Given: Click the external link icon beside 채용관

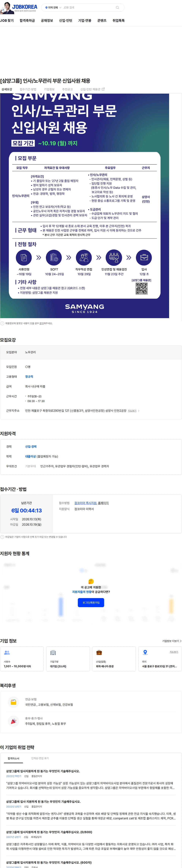Looking at the screenshot, I should 103,89.
